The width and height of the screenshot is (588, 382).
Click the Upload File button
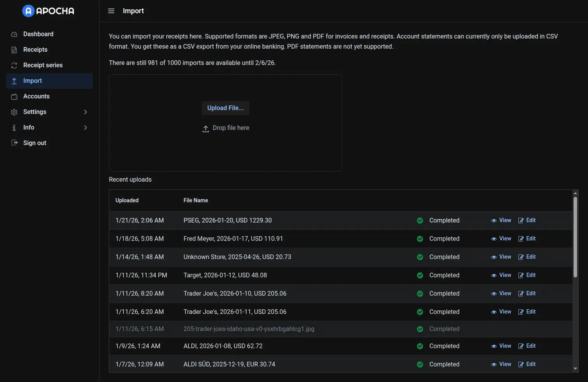(x=226, y=108)
